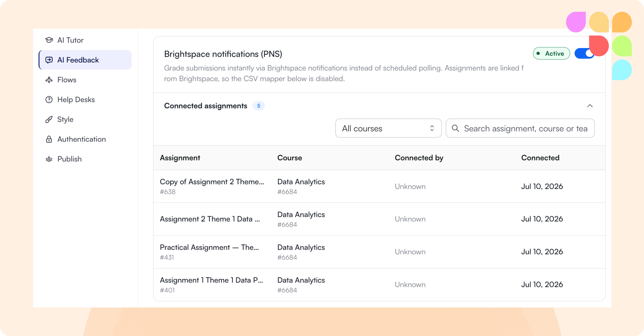The width and height of the screenshot is (644, 336).
Task: Click the search magnifier icon
Action: click(455, 128)
